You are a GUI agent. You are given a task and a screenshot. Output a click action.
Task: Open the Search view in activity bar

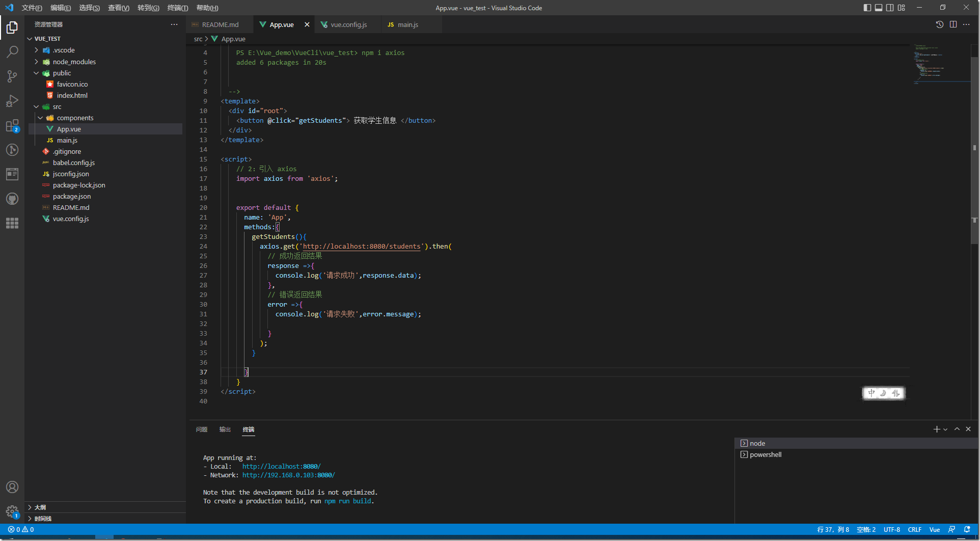[x=12, y=51]
